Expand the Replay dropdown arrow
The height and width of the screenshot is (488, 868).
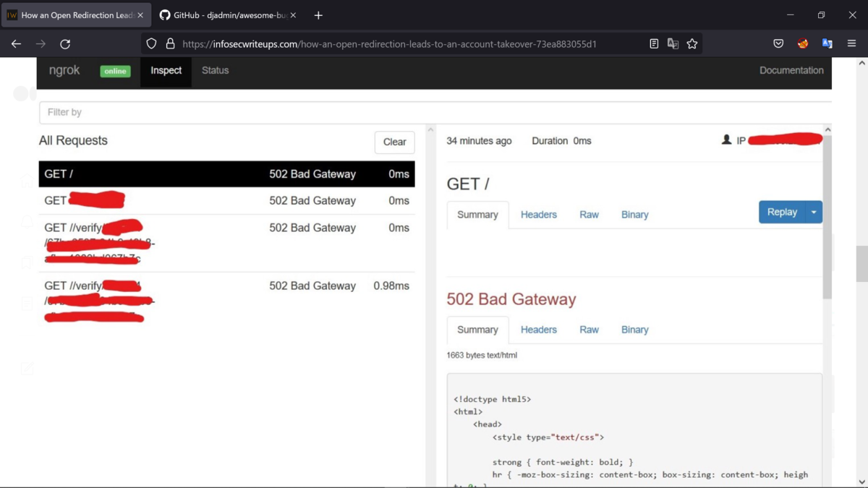[814, 213]
